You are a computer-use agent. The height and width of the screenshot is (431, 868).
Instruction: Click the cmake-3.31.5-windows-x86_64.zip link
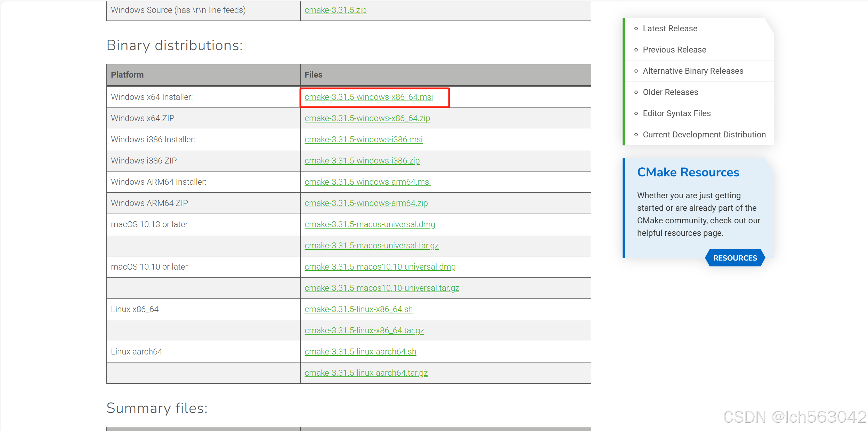click(x=367, y=118)
